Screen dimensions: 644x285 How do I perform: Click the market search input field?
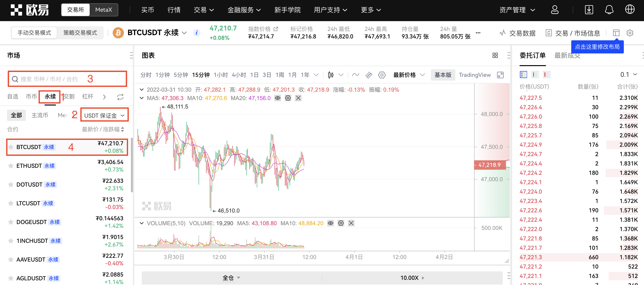(x=67, y=79)
